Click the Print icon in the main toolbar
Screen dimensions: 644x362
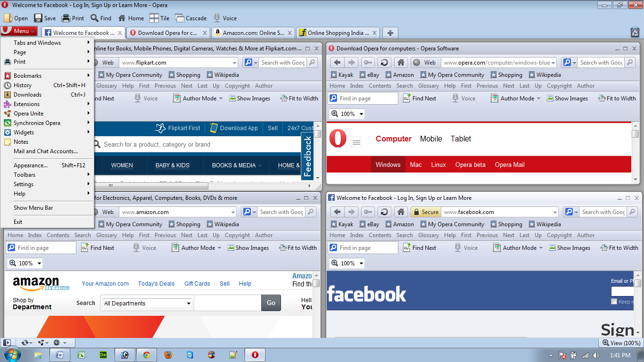click(66, 18)
